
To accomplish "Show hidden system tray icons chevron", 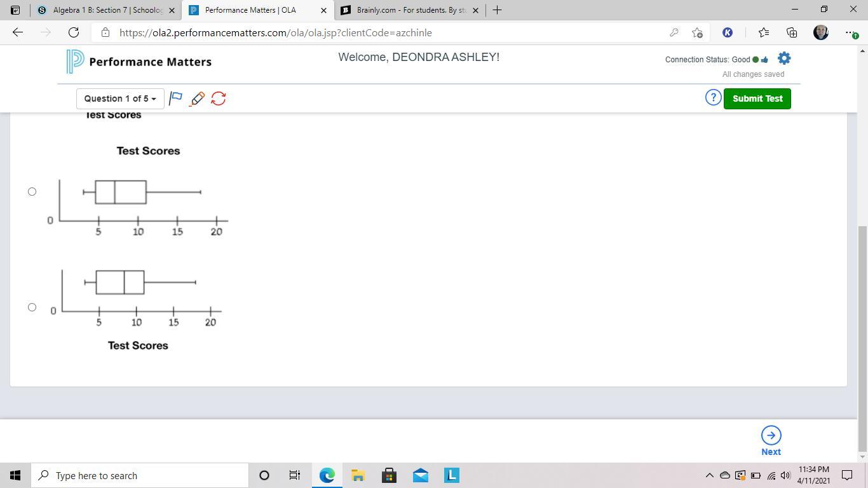I will [709, 475].
